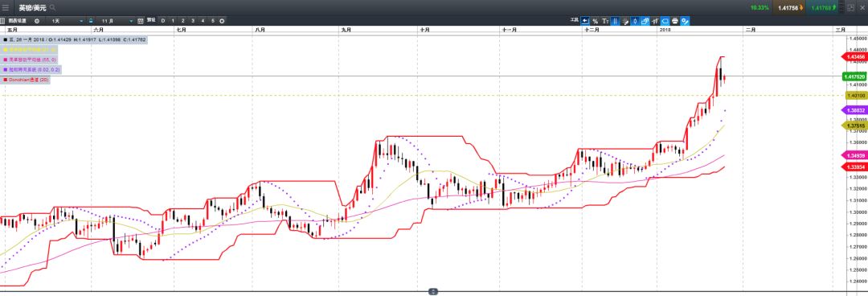Select the text (Tт) annotation tool
868x296 pixels.
point(605,21)
